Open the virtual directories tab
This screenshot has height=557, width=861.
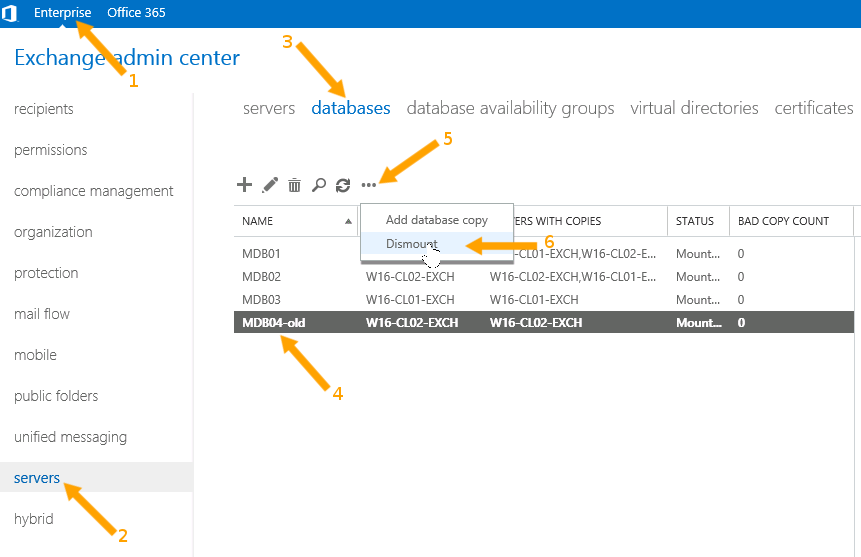click(695, 108)
